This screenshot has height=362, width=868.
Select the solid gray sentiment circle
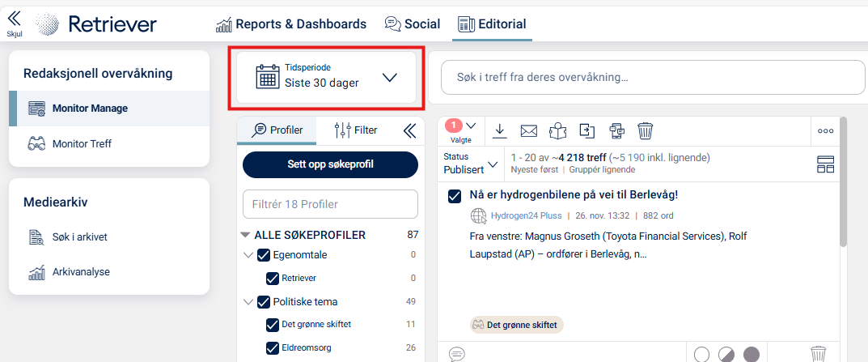[x=752, y=354]
